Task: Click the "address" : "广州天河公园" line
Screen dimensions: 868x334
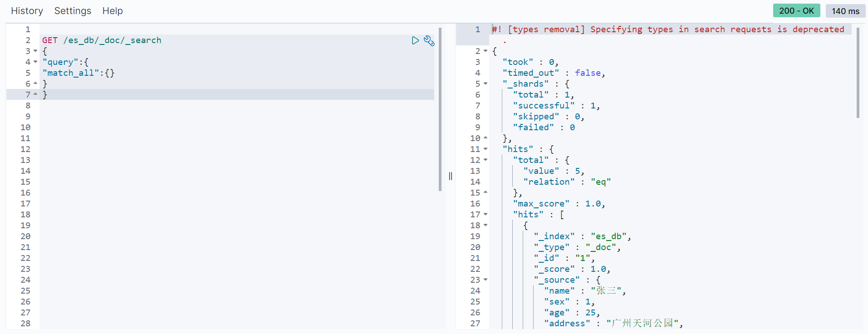Action: tap(613, 324)
